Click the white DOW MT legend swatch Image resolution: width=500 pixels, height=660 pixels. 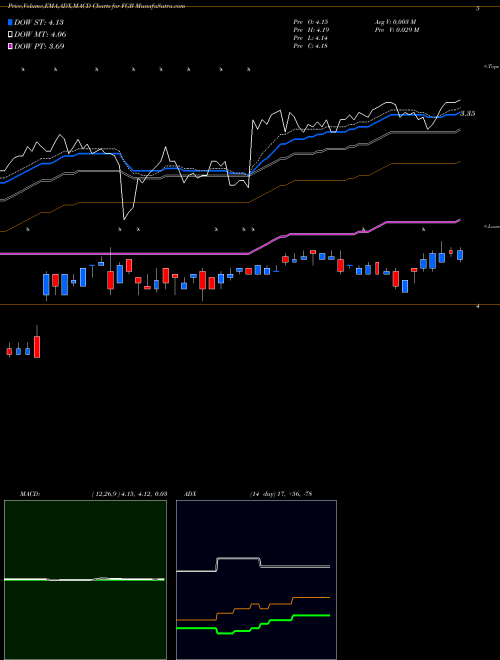point(11,35)
